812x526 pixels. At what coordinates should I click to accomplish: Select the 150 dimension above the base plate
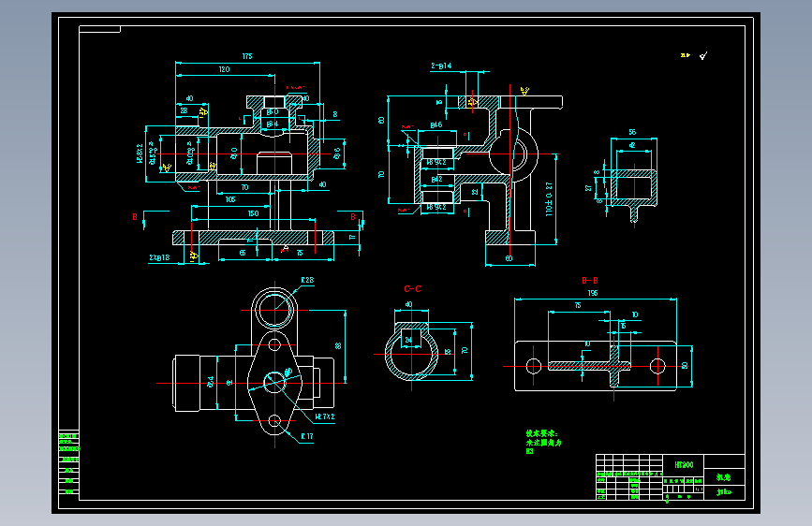[x=253, y=213]
